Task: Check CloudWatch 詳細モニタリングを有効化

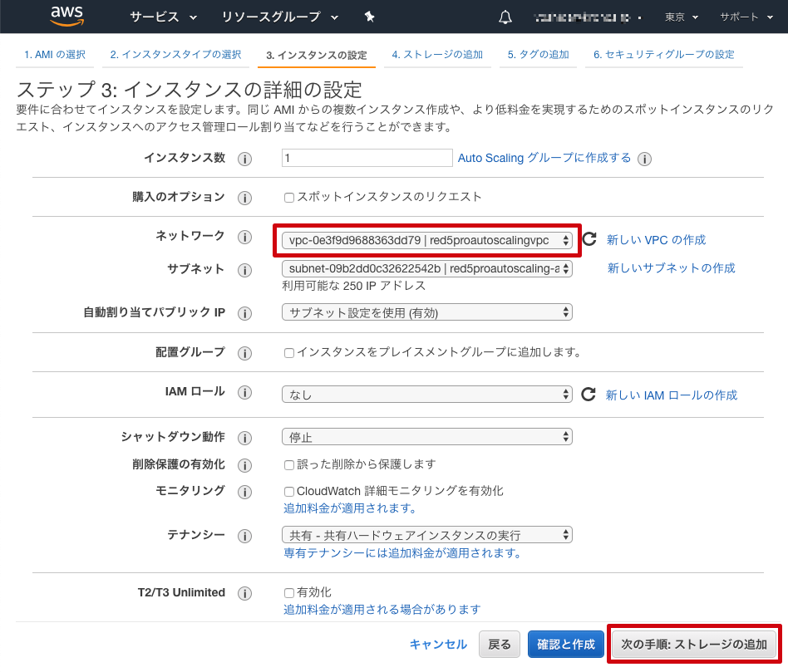Action: 289,492
